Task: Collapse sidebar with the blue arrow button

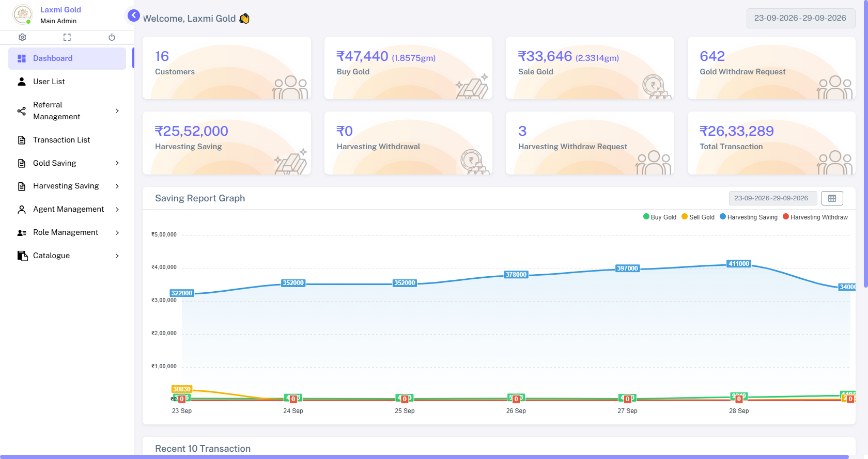Action: click(x=134, y=15)
